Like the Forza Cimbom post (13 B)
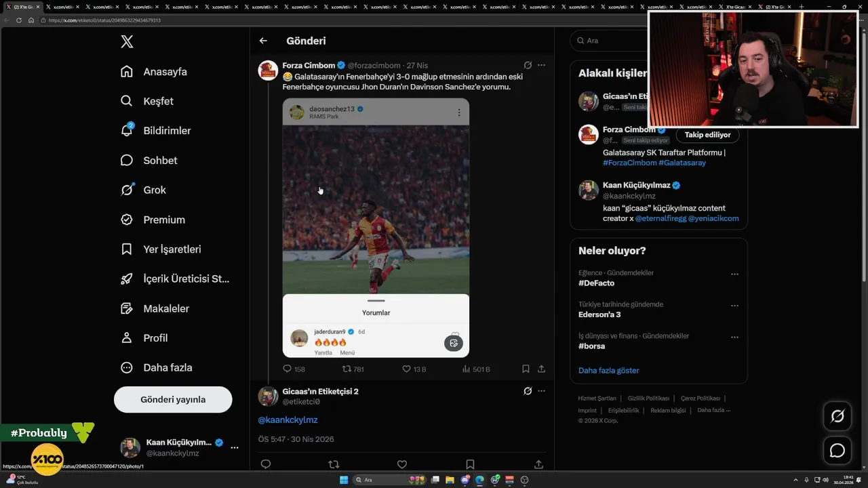The image size is (868, 488). tap(406, 369)
